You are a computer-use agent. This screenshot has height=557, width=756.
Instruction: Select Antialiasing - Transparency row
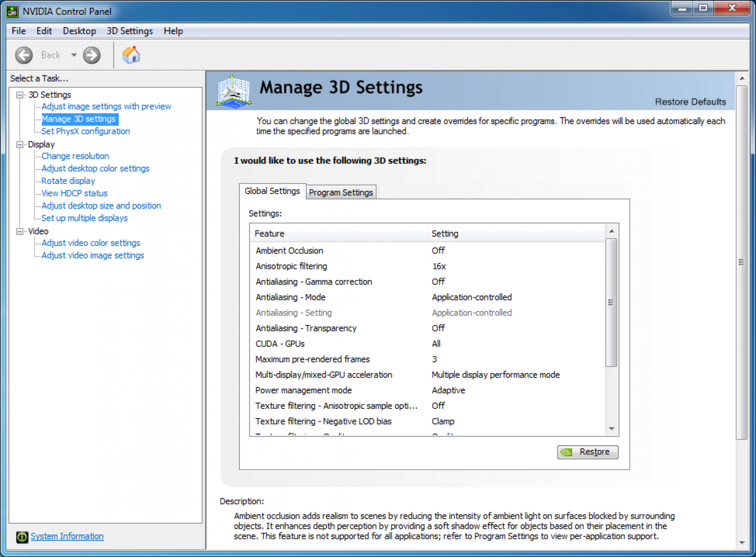click(x=428, y=328)
